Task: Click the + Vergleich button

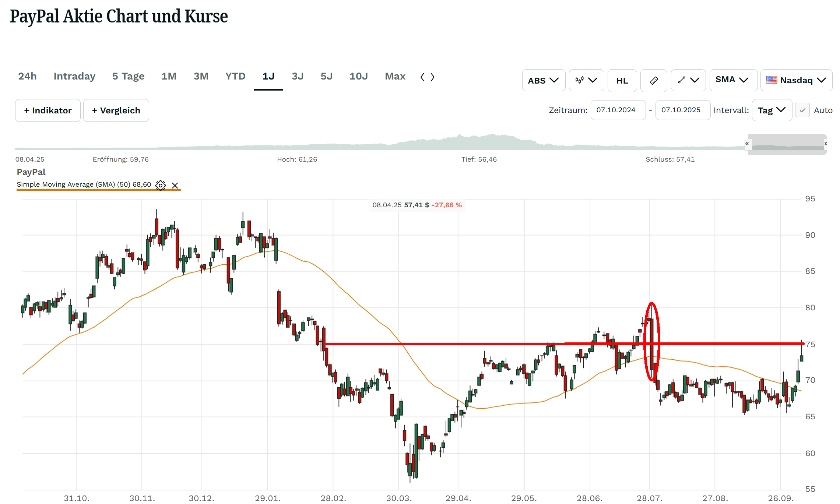Action: click(x=116, y=110)
